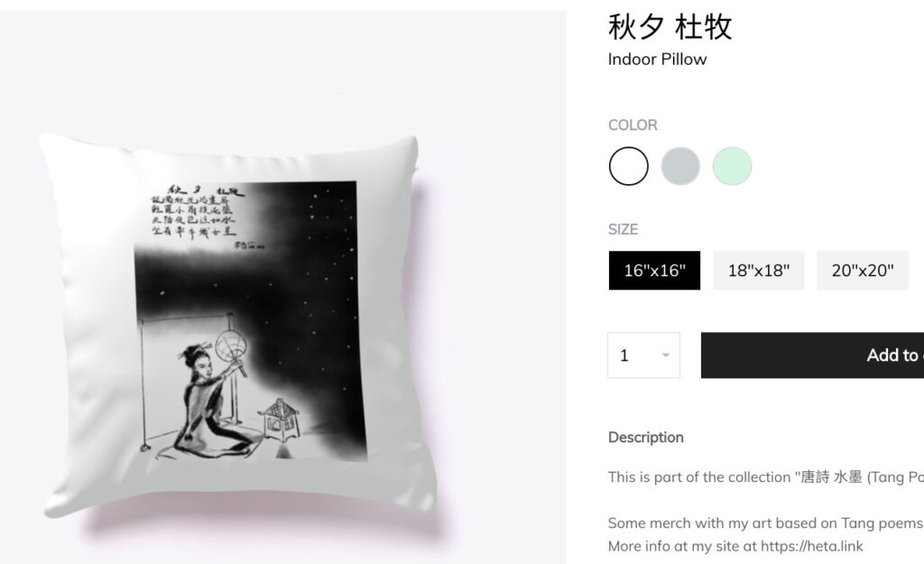This screenshot has width=924, height=564.
Task: Select the 16"x16" size option
Action: [x=654, y=271]
